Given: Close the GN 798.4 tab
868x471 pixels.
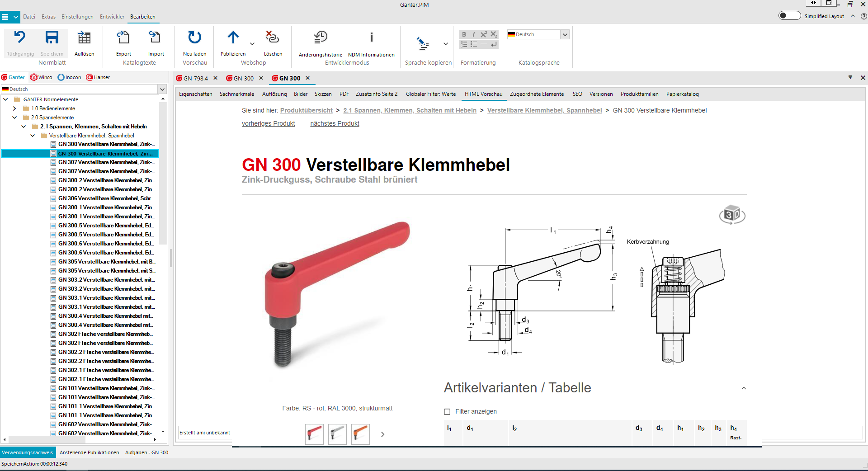Looking at the screenshot, I should [x=216, y=78].
